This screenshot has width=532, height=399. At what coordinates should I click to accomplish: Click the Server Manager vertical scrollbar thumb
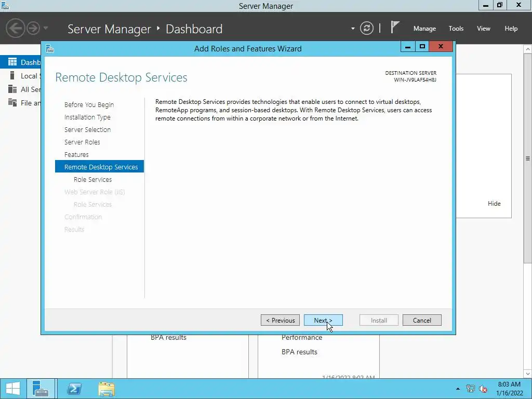pyautogui.click(x=528, y=158)
